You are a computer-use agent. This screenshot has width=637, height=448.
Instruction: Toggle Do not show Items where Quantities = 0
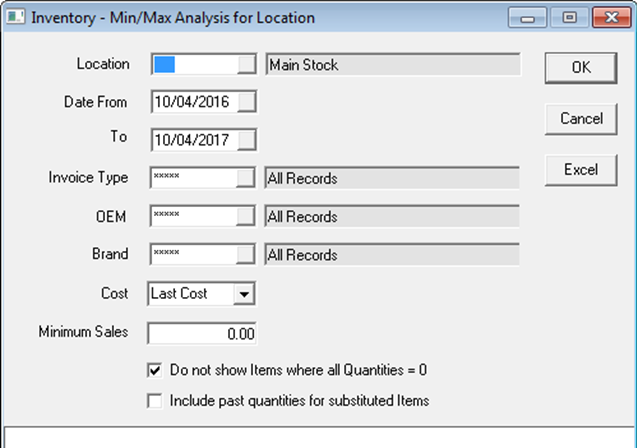[155, 370]
